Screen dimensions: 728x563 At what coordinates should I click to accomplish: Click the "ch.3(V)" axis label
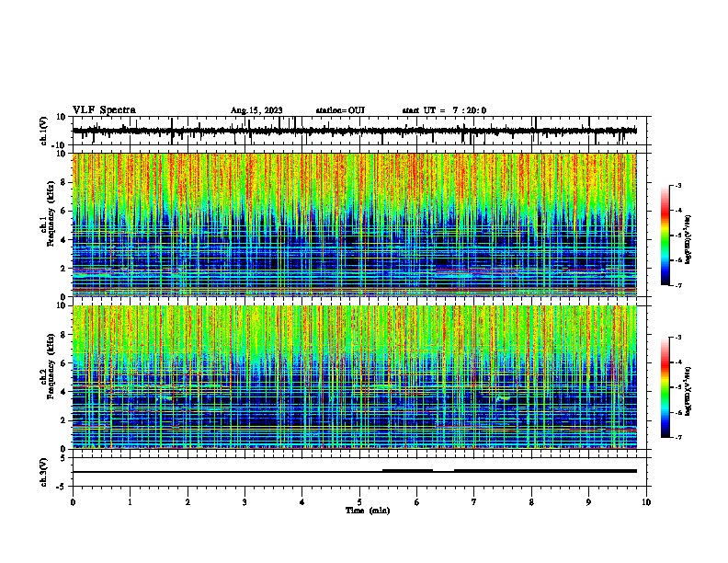44,472
